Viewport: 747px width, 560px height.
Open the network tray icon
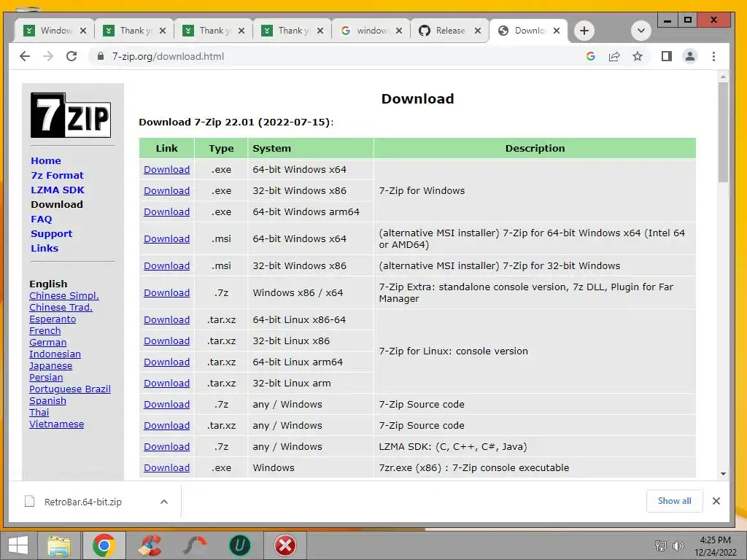click(x=661, y=545)
